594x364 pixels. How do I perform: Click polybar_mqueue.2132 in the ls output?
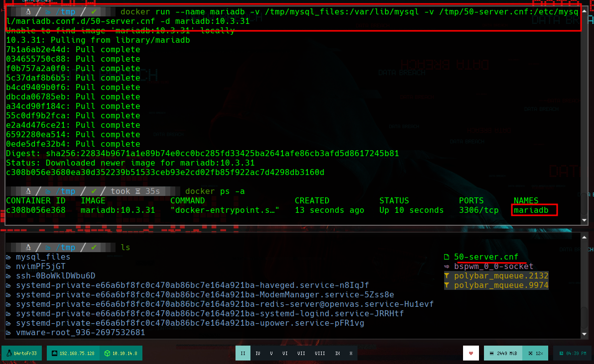pos(501,276)
